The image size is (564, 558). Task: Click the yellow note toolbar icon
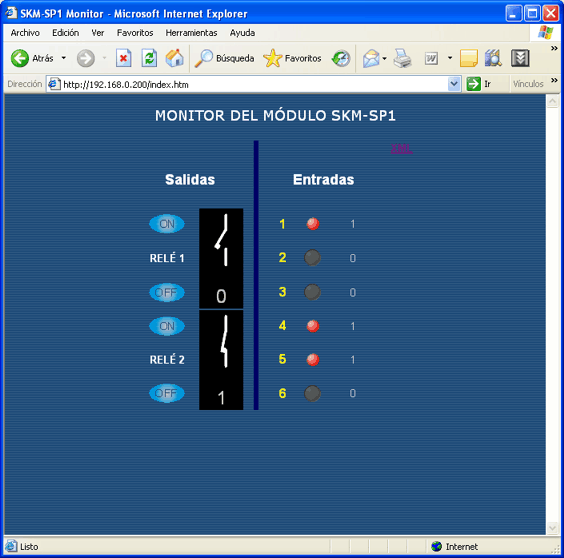pyautogui.click(x=469, y=58)
